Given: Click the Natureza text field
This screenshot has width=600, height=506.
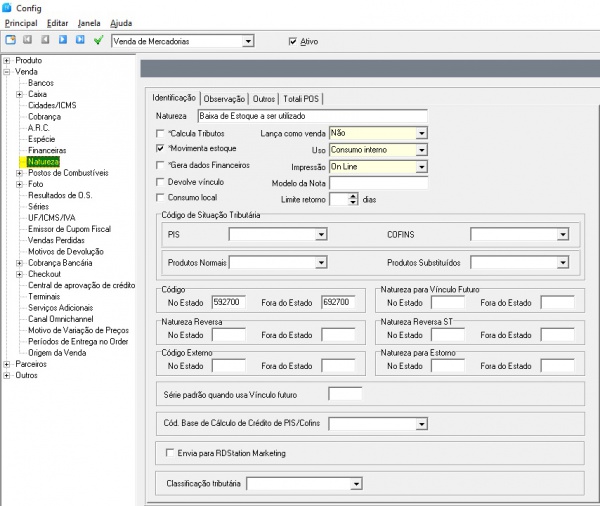Looking at the screenshot, I should [x=309, y=116].
